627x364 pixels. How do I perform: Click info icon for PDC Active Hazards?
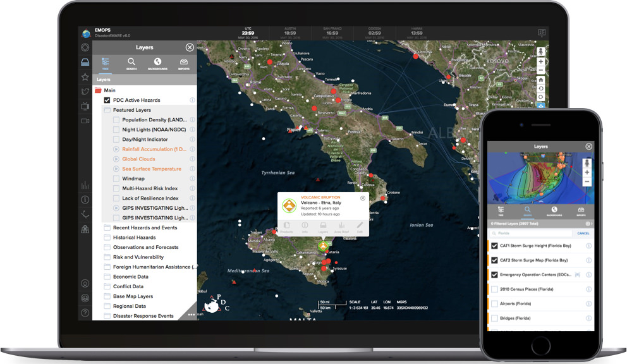tap(192, 100)
